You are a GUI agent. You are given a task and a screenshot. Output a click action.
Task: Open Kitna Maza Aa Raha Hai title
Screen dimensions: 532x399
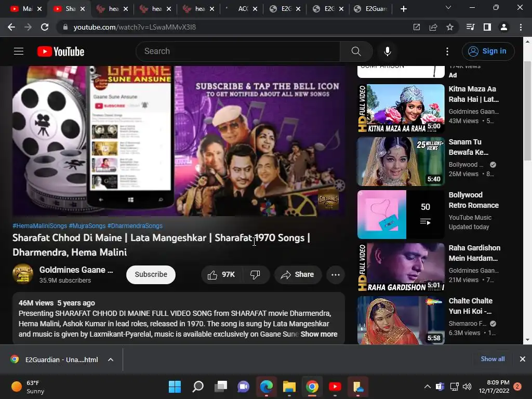pos(474,94)
